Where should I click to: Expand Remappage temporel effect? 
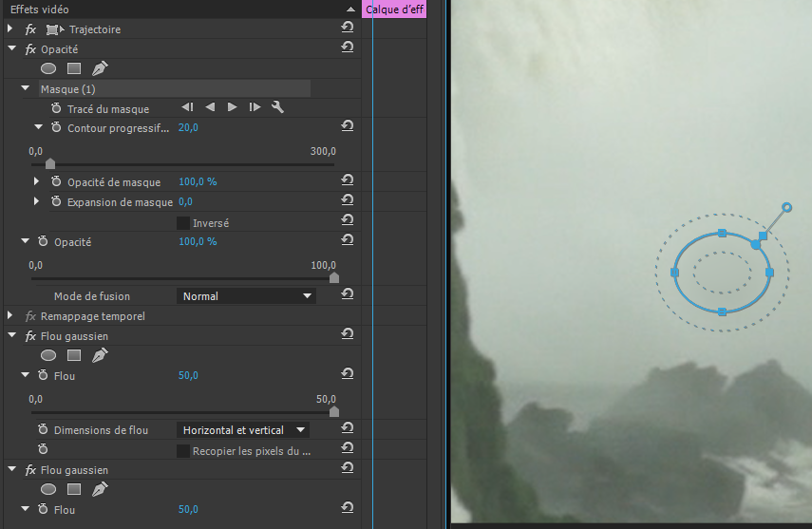[x=9, y=315]
